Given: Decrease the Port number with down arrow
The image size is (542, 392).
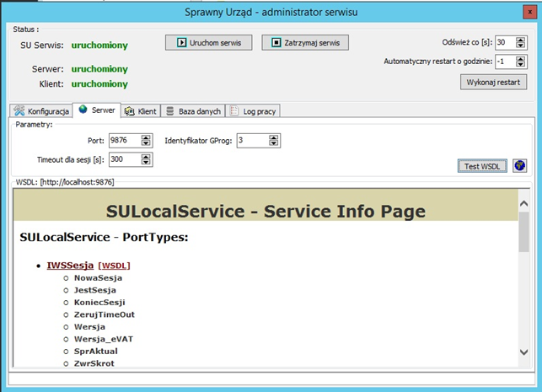Looking at the screenshot, I should (x=146, y=143).
